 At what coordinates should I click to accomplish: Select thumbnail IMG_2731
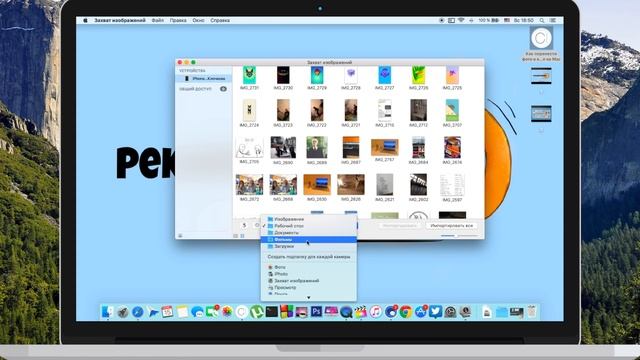[249, 76]
